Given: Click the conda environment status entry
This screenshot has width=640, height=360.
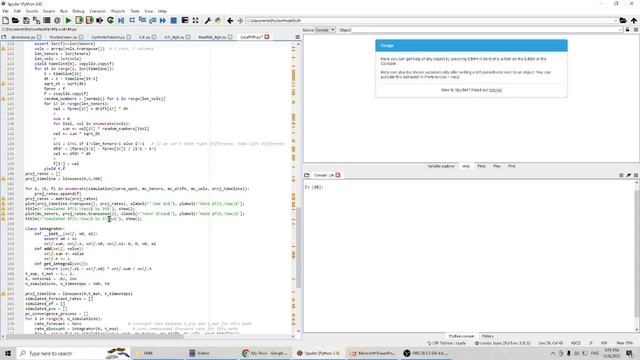Looking at the screenshot, I should pos(502,343).
